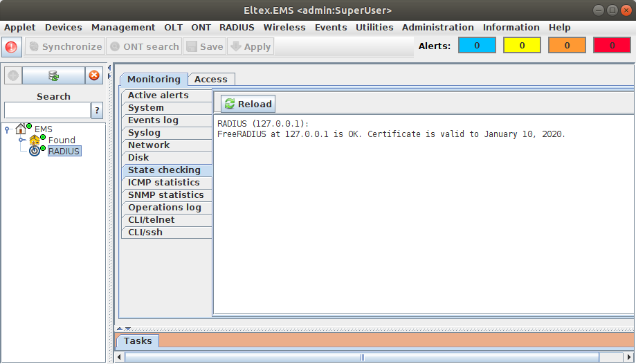Select the RADIUS node icon in tree
The height and width of the screenshot is (364, 636).
[35, 151]
